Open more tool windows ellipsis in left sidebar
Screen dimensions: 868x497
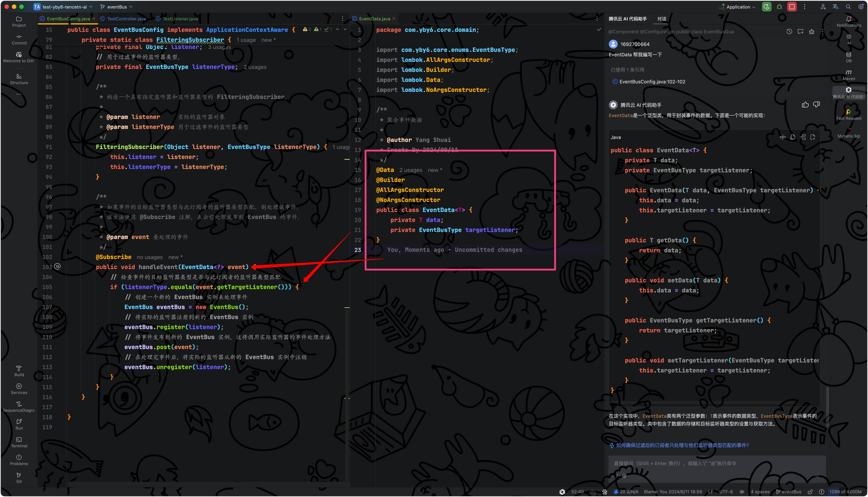point(19,94)
